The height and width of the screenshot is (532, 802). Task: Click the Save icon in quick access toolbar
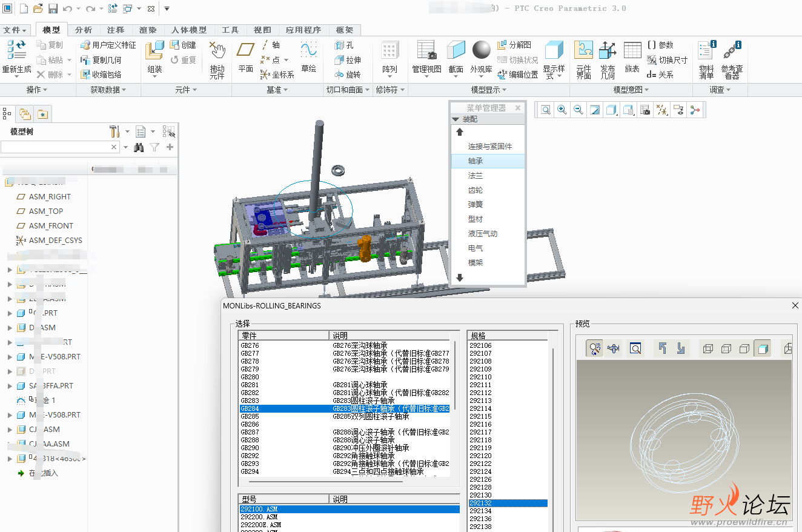(x=53, y=8)
